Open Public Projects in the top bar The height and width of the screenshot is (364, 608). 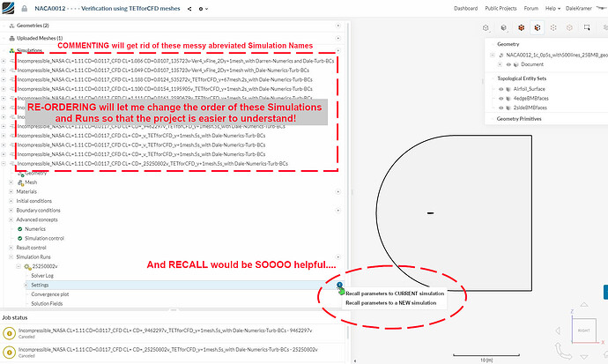tap(500, 8)
